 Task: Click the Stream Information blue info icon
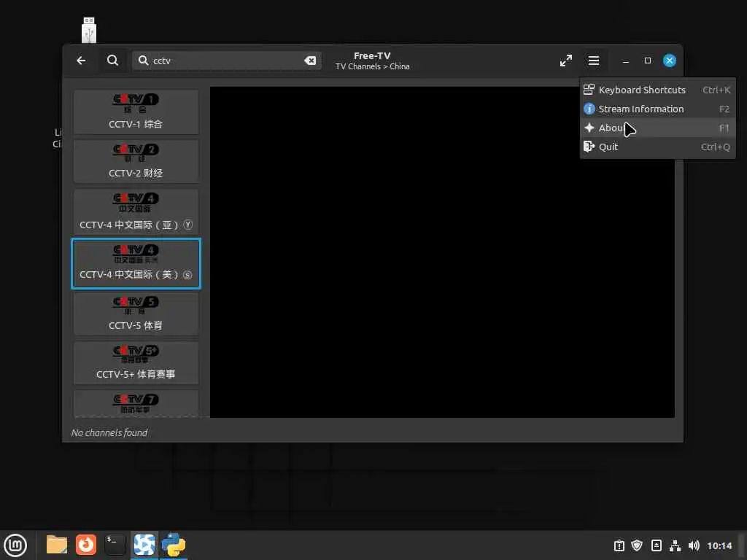(589, 109)
